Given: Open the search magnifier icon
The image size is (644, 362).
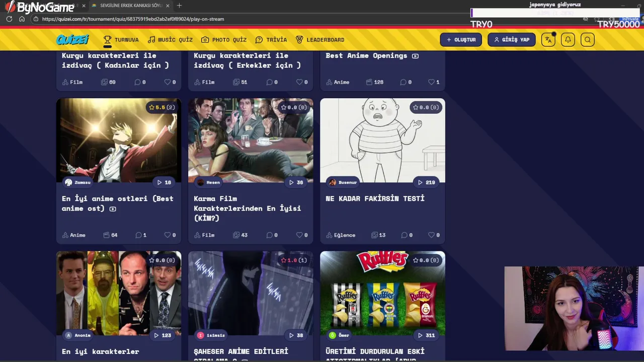Looking at the screenshot, I should click(x=588, y=40).
